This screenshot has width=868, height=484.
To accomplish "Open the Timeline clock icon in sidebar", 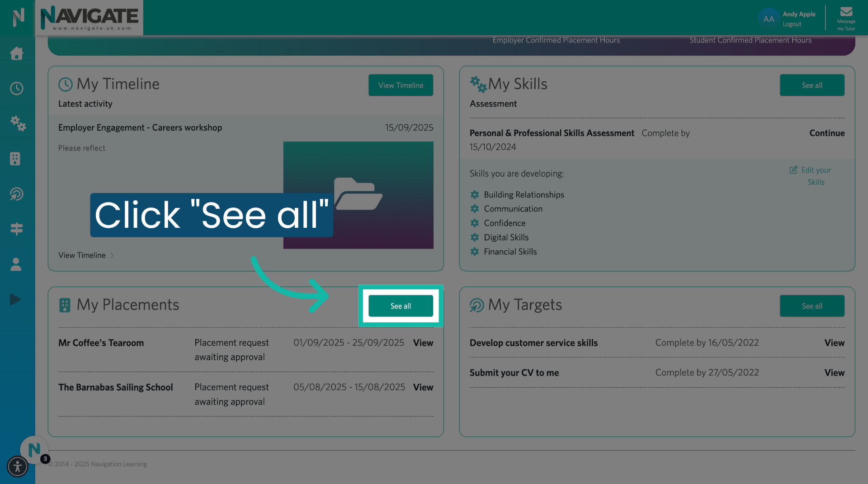I will [x=17, y=89].
